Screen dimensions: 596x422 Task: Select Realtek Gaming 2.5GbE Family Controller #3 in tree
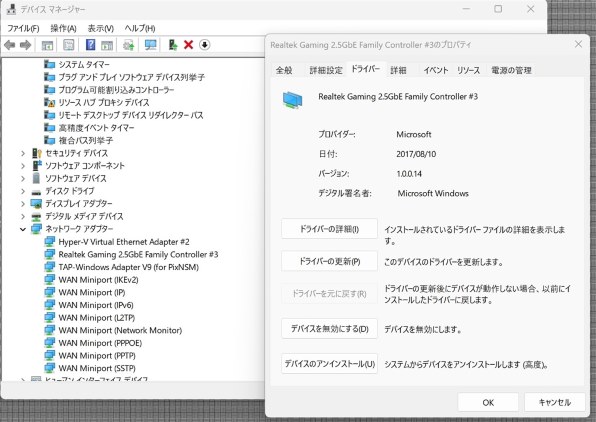pos(138,254)
